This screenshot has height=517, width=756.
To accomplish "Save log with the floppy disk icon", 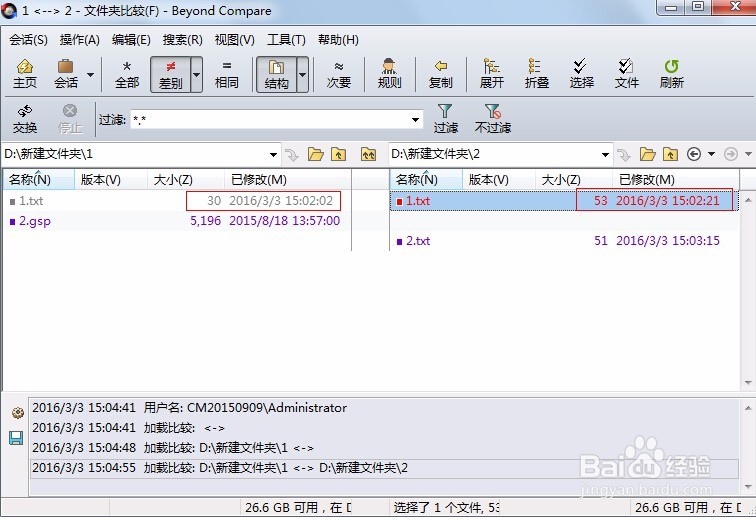I will [16, 438].
